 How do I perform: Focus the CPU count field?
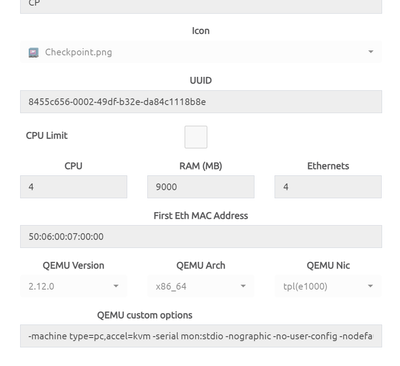pos(74,187)
